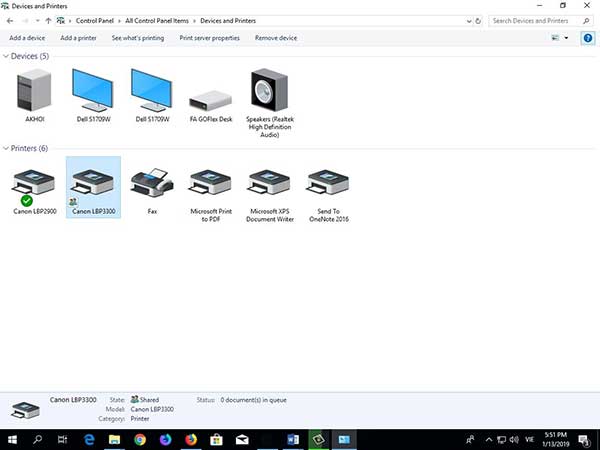This screenshot has height=450, width=600.
Task: Select the first Dell S1709W monitor
Action: pyautogui.click(x=93, y=95)
